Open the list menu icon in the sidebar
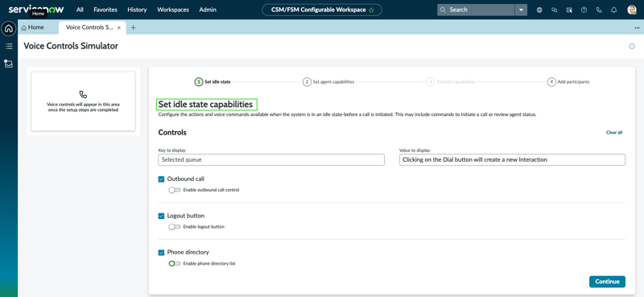 point(9,47)
